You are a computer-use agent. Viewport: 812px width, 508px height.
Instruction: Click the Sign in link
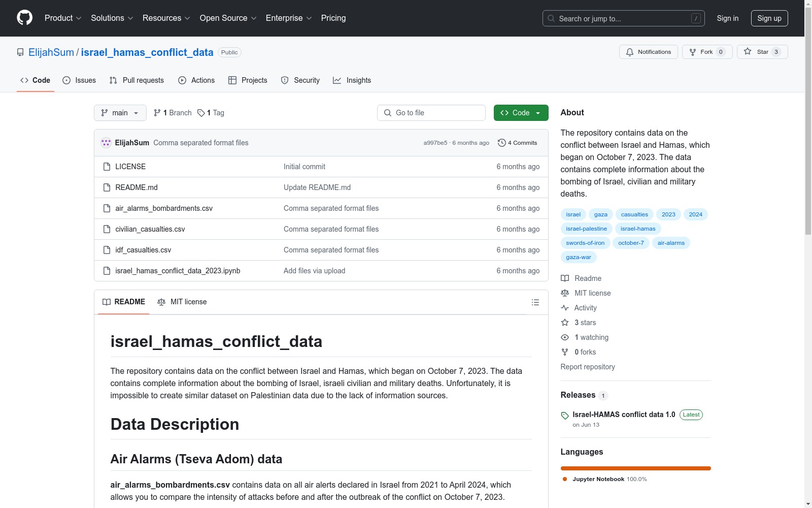point(727,18)
